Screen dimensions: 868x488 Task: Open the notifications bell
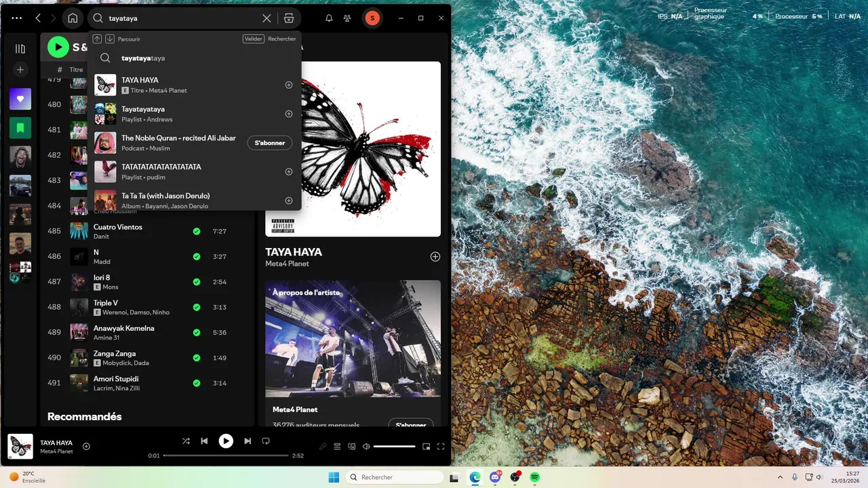tap(329, 18)
